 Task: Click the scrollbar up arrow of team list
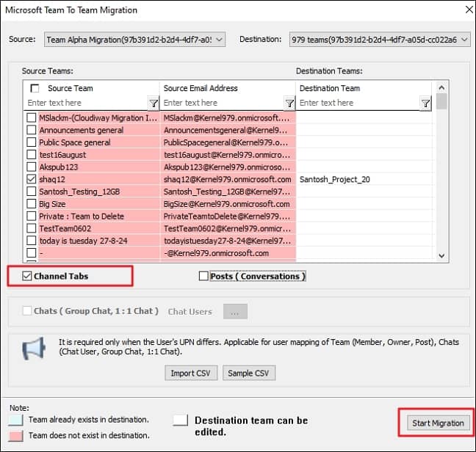441,87
